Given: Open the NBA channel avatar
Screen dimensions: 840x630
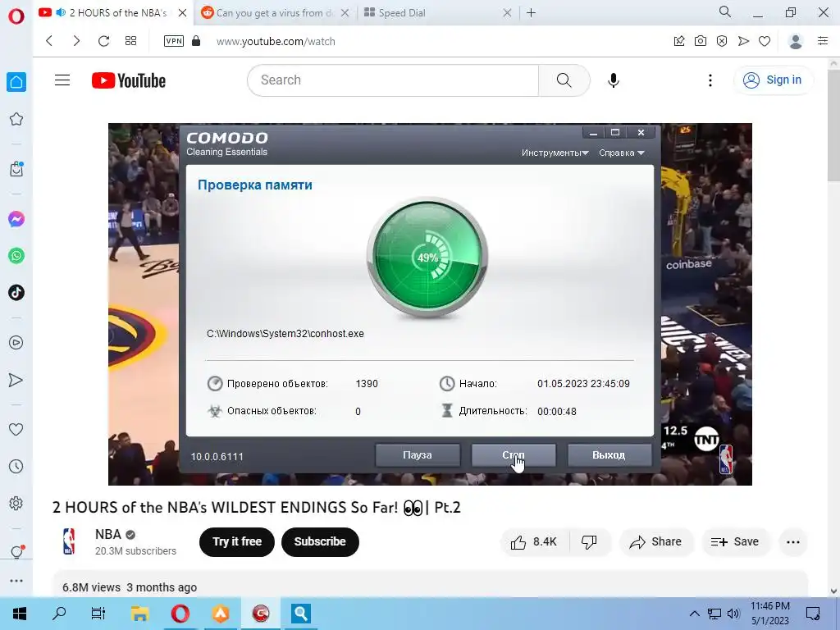Looking at the screenshot, I should click(69, 541).
